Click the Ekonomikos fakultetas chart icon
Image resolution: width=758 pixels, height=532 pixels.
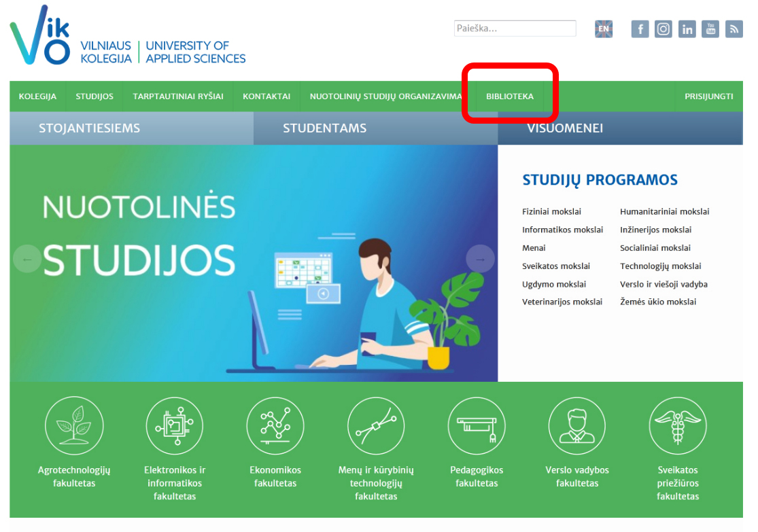275,426
